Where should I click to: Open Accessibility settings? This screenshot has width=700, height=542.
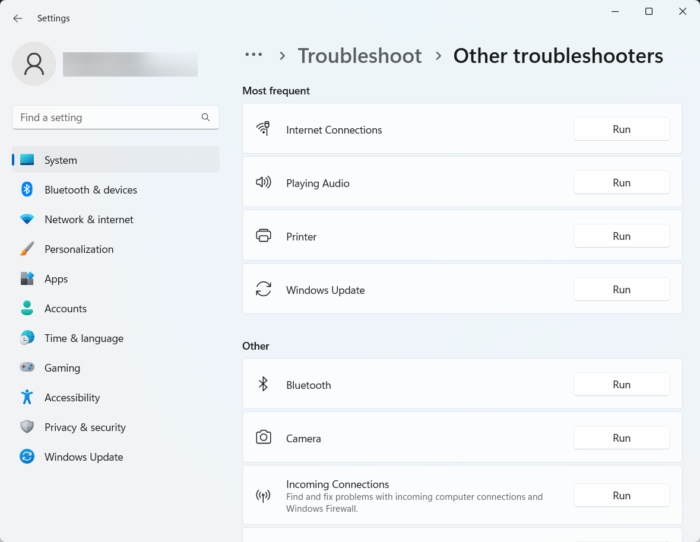(72, 398)
